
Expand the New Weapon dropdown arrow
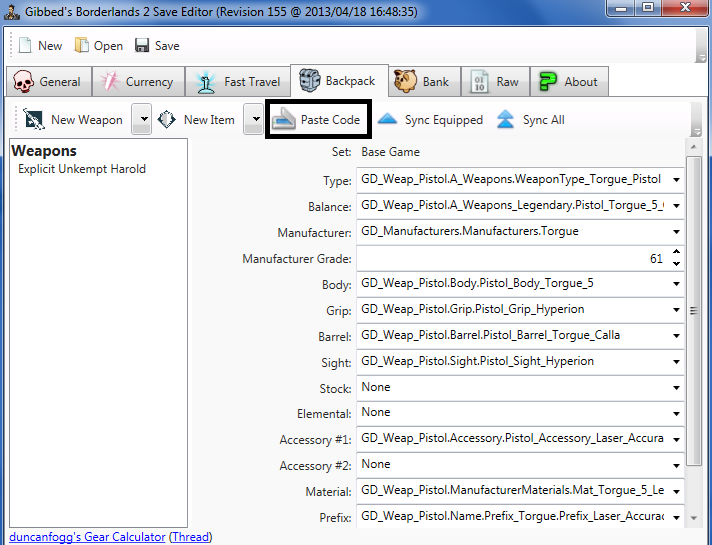click(x=141, y=120)
